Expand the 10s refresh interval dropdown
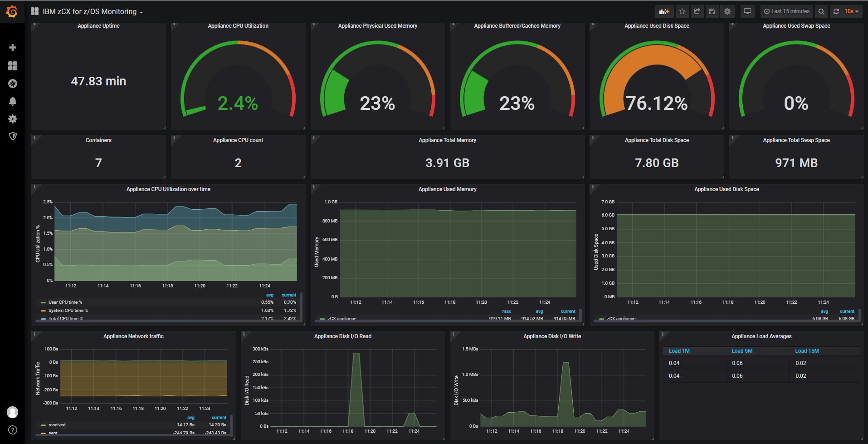 tap(851, 11)
